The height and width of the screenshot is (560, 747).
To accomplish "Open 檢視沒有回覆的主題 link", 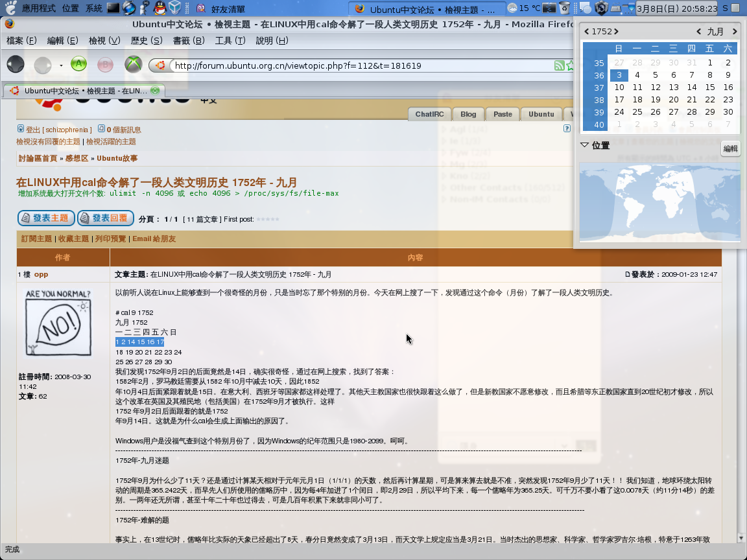I will [48, 141].
